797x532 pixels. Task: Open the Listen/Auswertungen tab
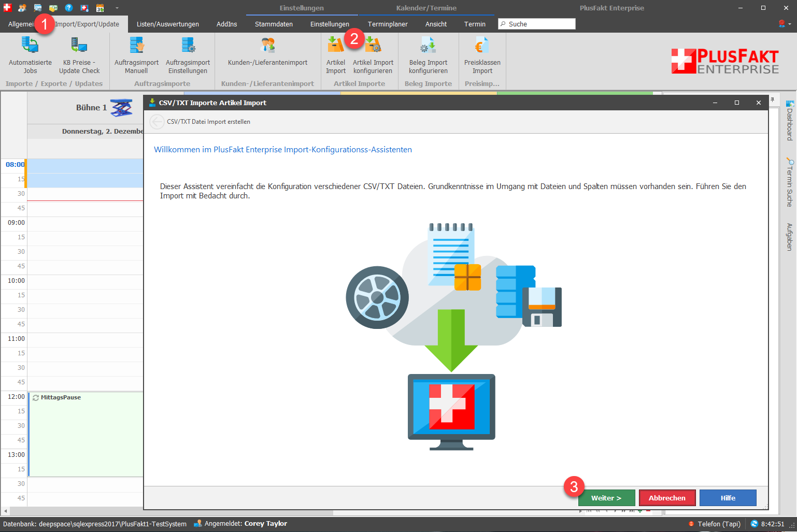coord(168,24)
